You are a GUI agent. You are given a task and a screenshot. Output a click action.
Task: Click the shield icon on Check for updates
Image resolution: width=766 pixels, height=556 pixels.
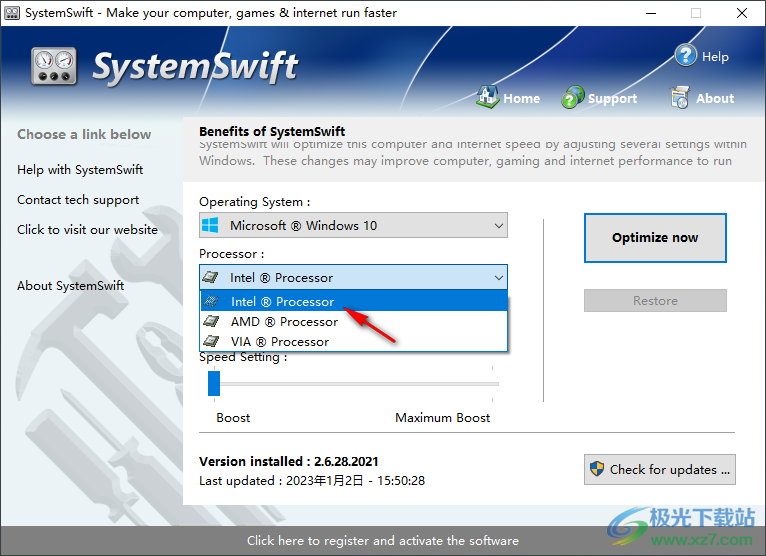(x=596, y=469)
